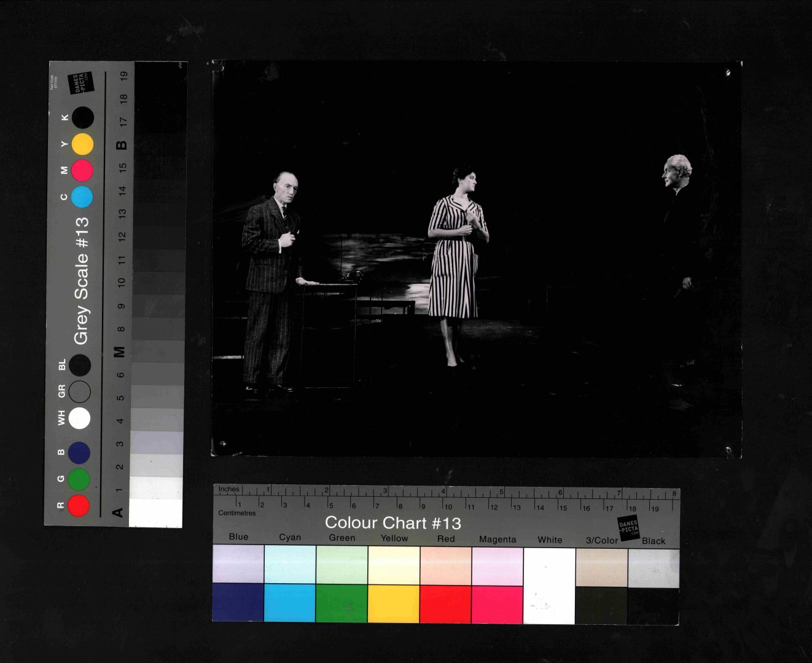Click the Danes-Picta logo on Grey Scale card

[82, 83]
